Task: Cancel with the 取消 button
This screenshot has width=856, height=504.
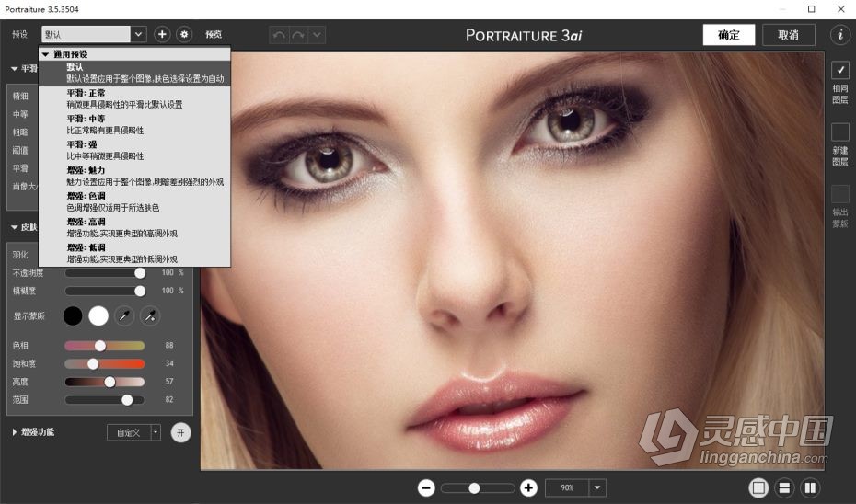Action: 788,35
